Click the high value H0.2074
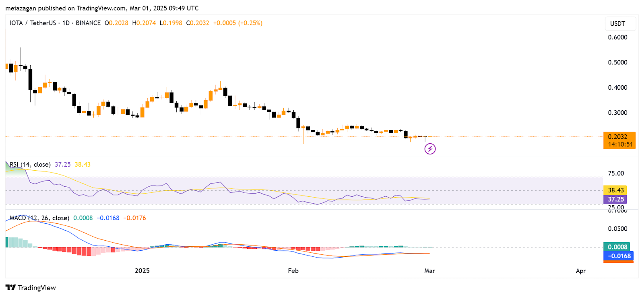Screen dimensions: 644x297 tap(144, 23)
